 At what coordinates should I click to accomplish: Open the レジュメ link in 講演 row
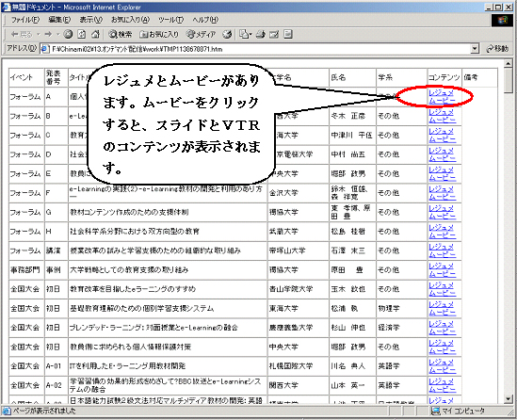click(x=441, y=247)
